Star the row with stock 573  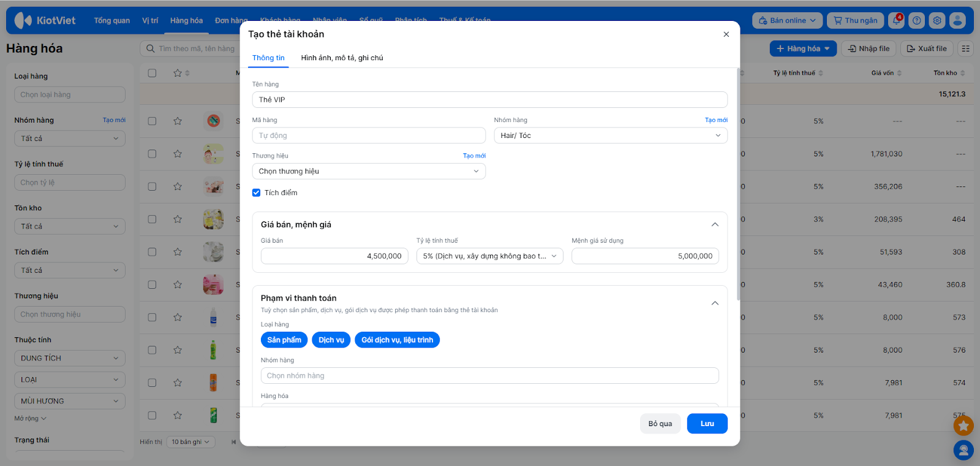pyautogui.click(x=178, y=317)
